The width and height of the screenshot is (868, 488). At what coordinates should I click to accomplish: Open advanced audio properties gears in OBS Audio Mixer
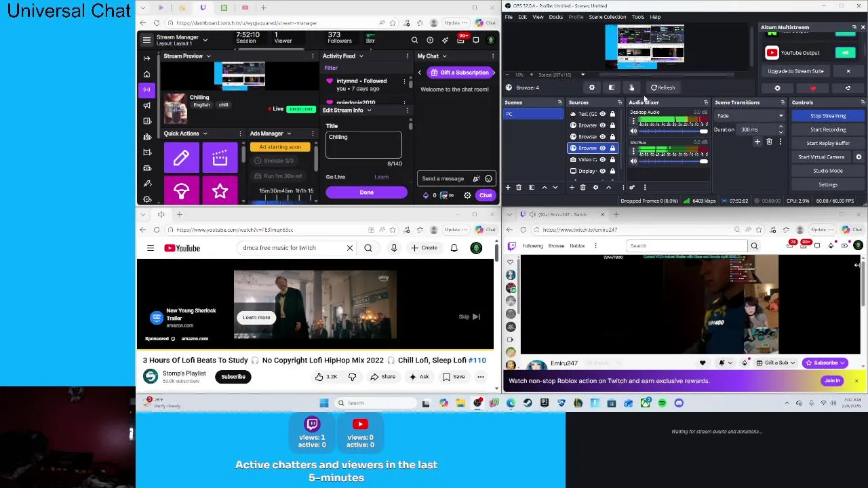click(x=632, y=188)
